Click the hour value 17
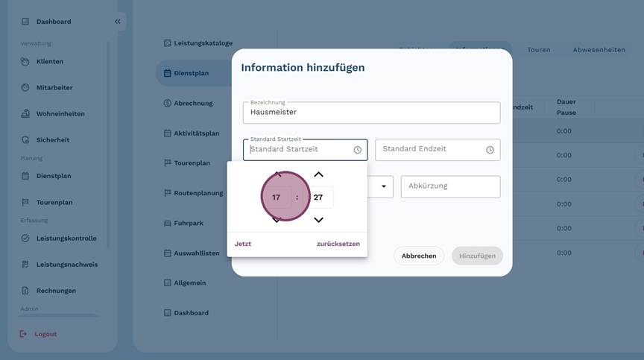 coord(276,198)
